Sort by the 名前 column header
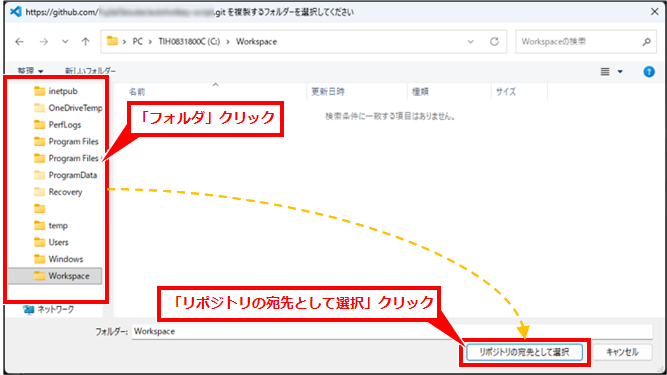 (137, 91)
